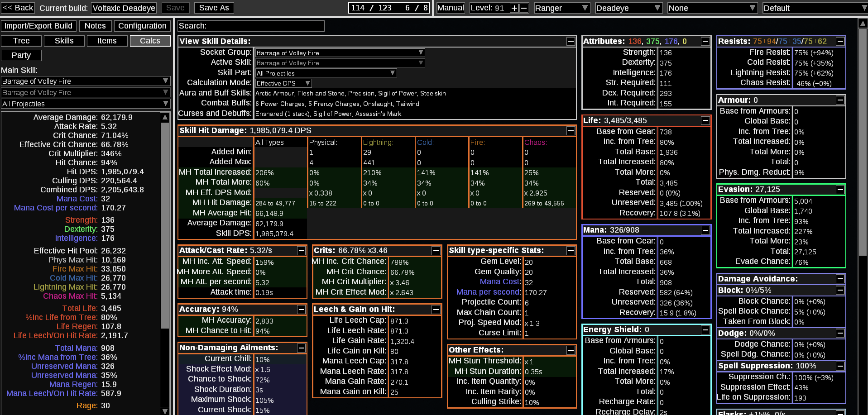Screen dimensions: 868x415
Task: Minimize the Dodge section
Action: coord(840,334)
